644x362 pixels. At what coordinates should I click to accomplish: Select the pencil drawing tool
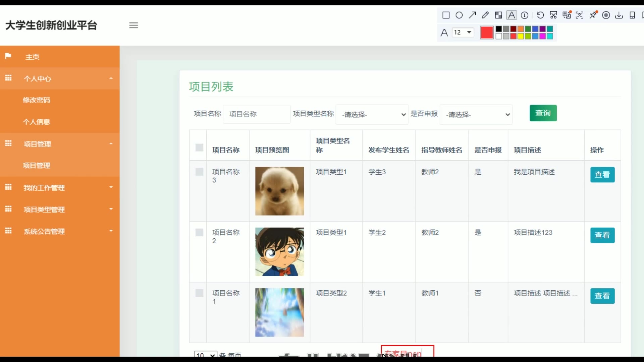click(x=485, y=15)
